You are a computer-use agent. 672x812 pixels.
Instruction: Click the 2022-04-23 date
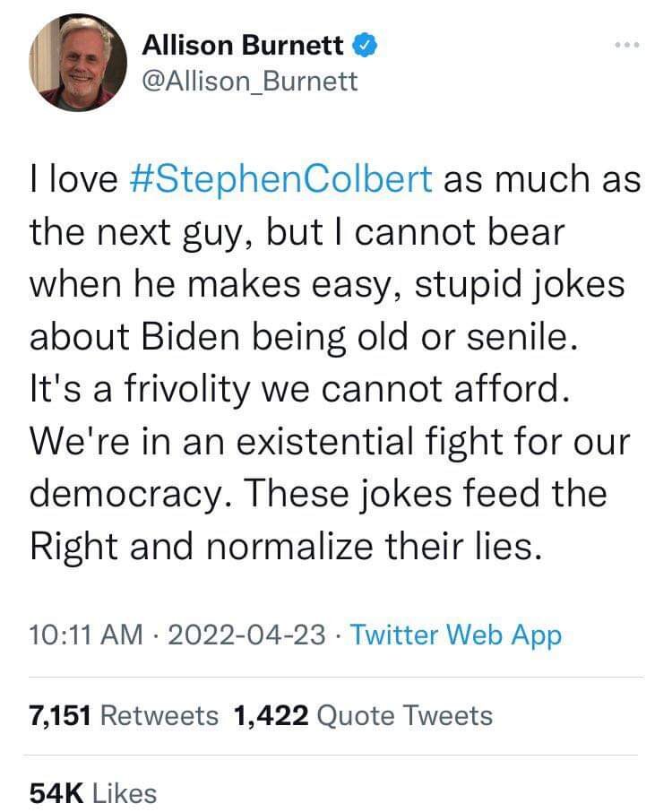point(246,635)
